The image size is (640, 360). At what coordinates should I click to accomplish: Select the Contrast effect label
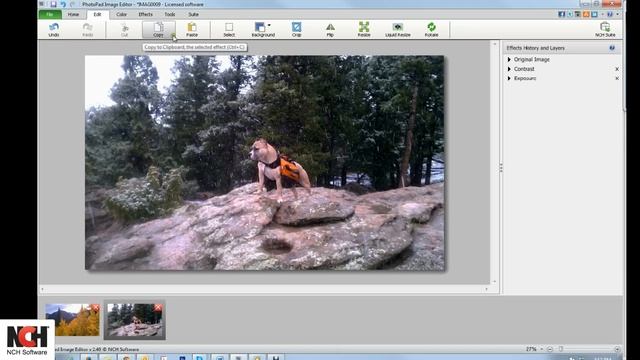(x=524, y=69)
